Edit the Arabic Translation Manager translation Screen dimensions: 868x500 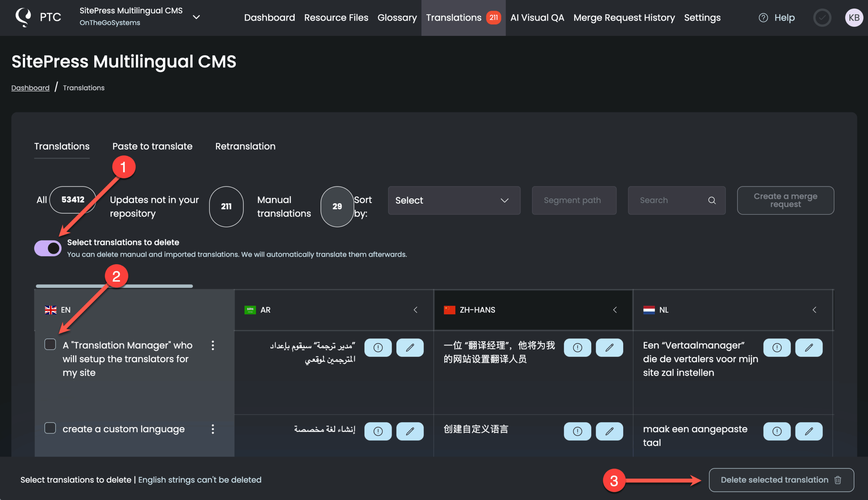coord(410,348)
